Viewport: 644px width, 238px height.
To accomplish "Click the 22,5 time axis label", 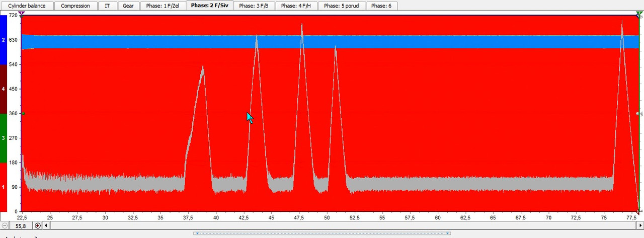I will (22, 217).
